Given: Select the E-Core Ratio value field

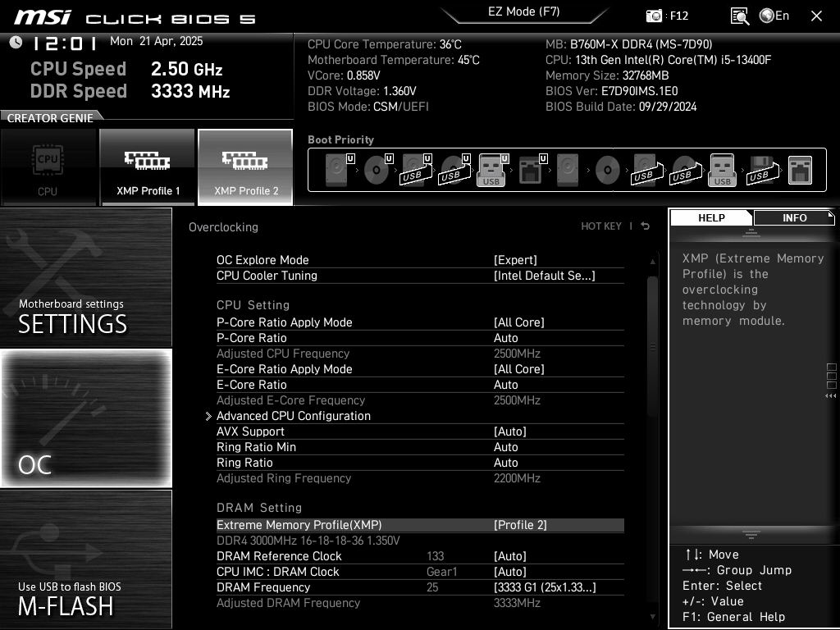Looking at the screenshot, I should pyautogui.click(x=505, y=385).
